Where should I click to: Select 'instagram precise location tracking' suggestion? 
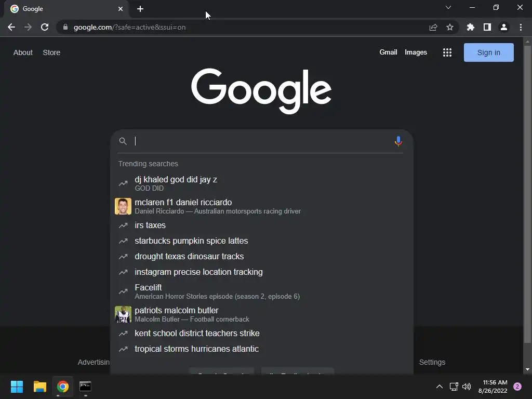pos(262,272)
